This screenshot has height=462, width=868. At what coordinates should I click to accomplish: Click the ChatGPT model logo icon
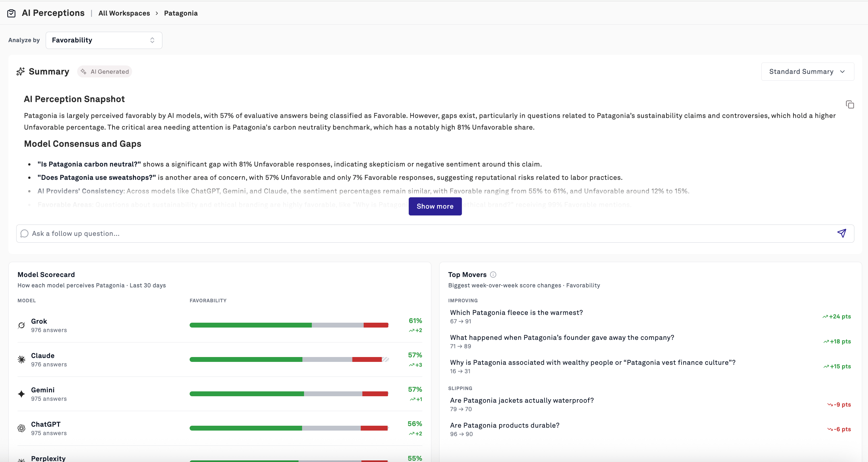(x=21, y=428)
